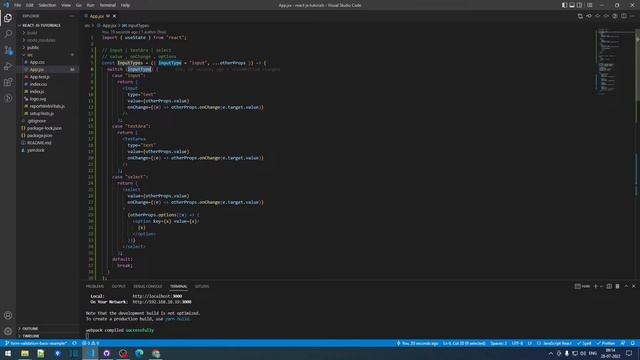Open the Manage gear icon
640x360 pixels.
click(8, 331)
